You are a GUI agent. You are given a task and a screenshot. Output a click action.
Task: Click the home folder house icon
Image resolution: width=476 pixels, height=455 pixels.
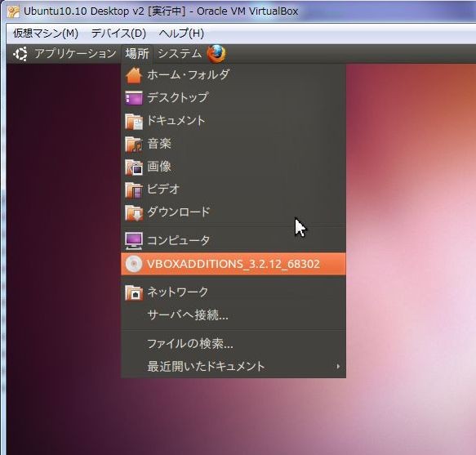click(x=134, y=75)
